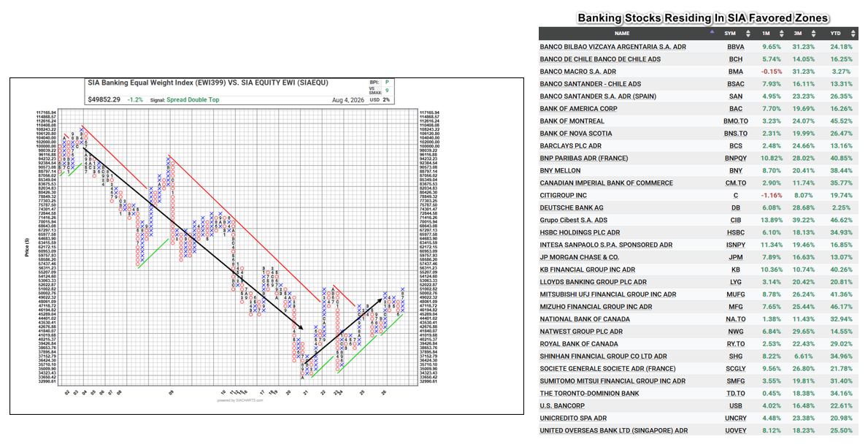Screen dimensions: 868x447
Task: Open Bank of America Corp row
Action: [578, 109]
